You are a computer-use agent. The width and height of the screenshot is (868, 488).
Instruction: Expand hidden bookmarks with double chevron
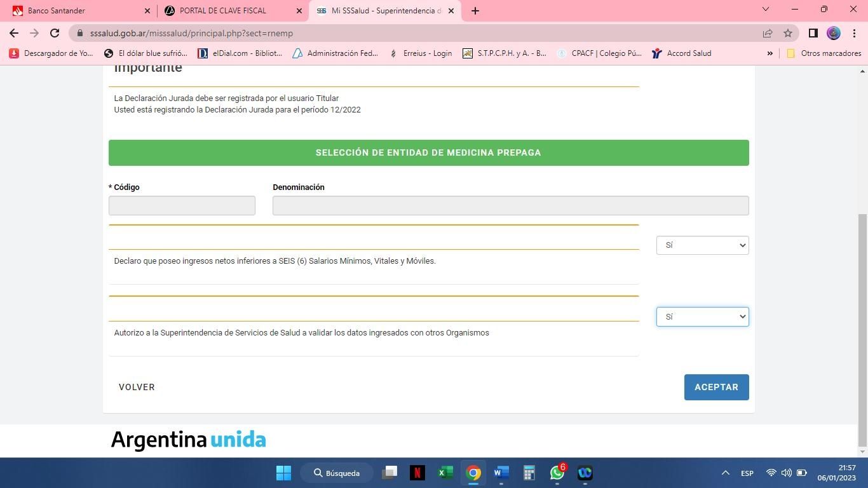click(x=770, y=53)
